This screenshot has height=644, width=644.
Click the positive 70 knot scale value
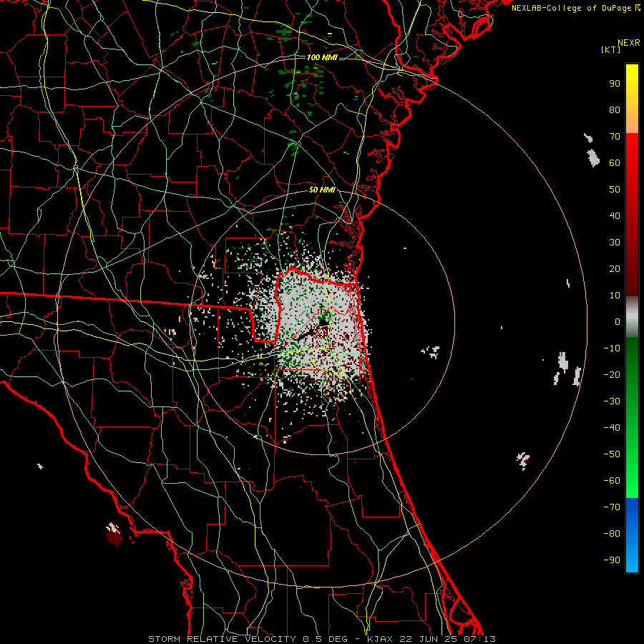pos(615,137)
